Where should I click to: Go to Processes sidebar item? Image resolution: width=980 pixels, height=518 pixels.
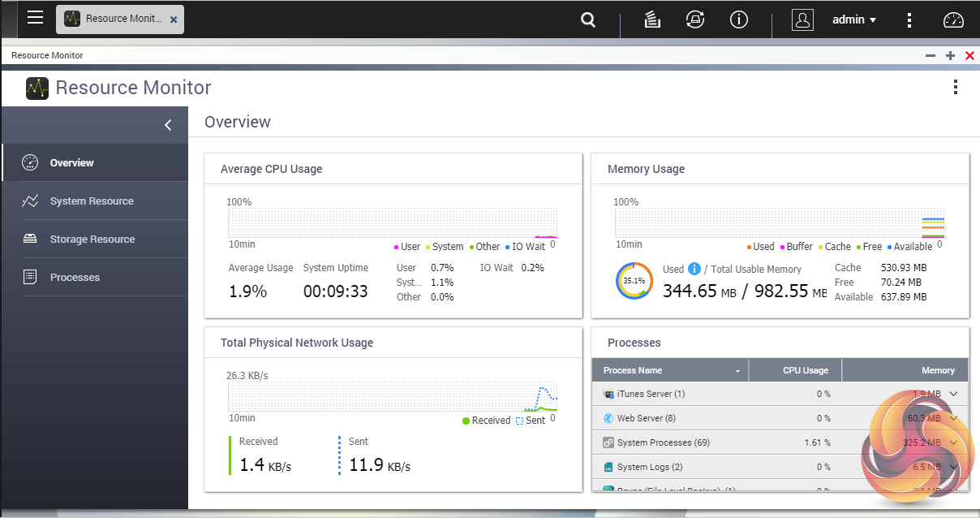tap(75, 278)
